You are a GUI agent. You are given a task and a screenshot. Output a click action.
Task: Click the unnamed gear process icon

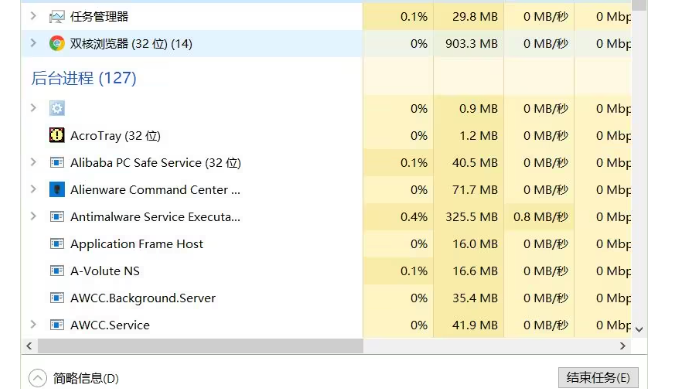coord(57,108)
